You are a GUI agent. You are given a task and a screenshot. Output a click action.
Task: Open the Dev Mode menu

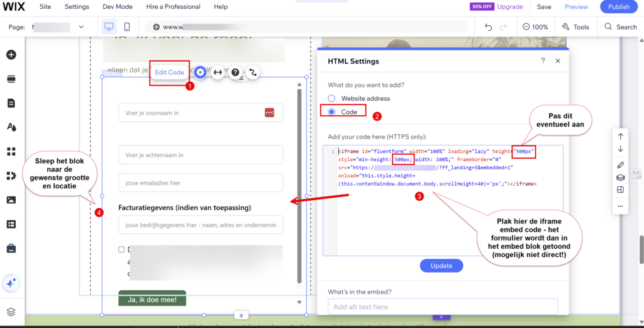[x=117, y=7]
